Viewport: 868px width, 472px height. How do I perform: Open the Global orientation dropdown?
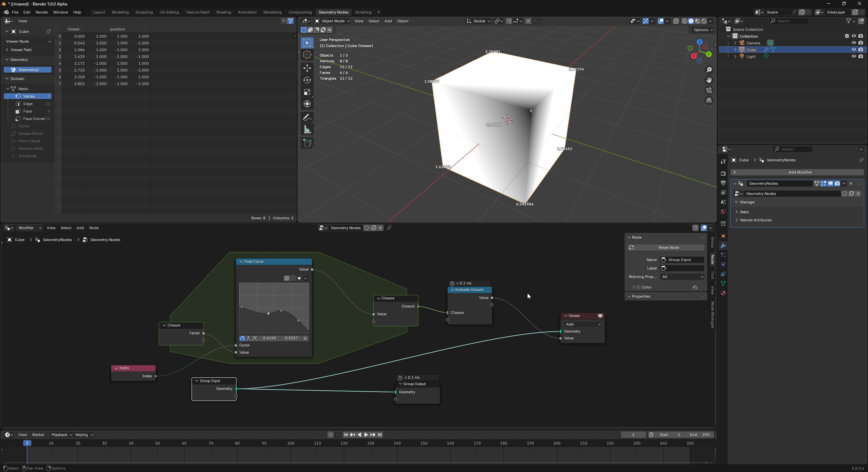coord(478,21)
